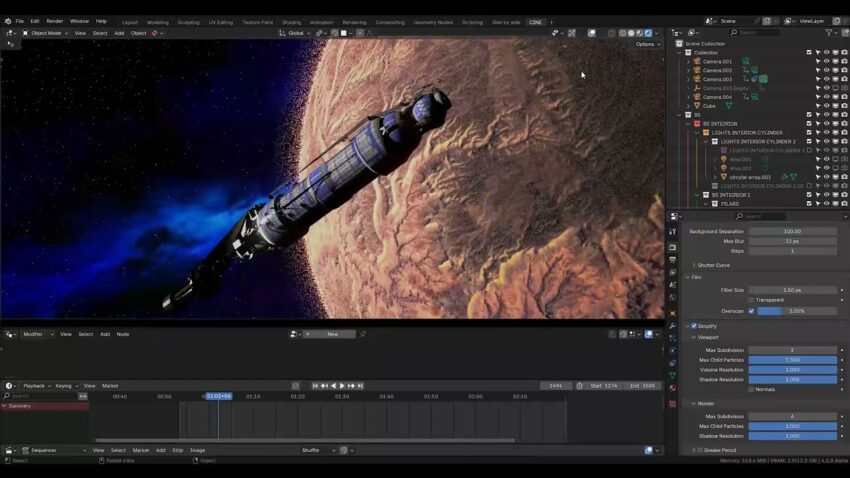Open the Global transform orientation dropdown
The image size is (850, 478).
[x=295, y=33]
